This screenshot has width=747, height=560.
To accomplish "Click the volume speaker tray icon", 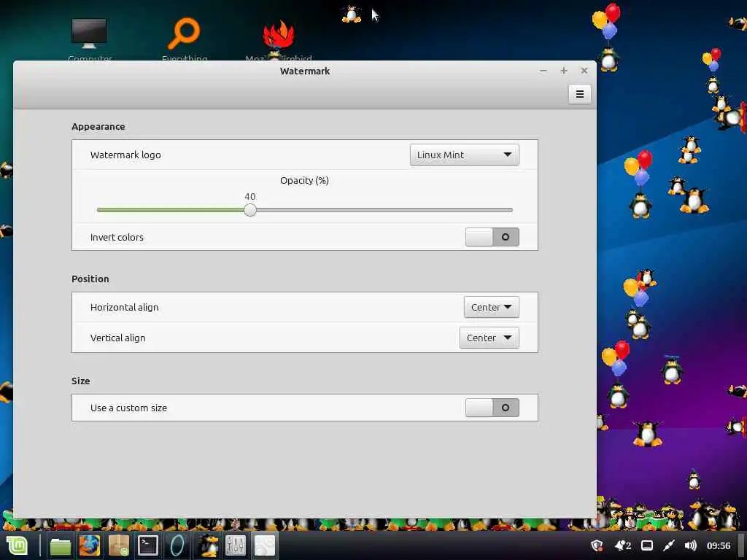I will tap(690, 545).
